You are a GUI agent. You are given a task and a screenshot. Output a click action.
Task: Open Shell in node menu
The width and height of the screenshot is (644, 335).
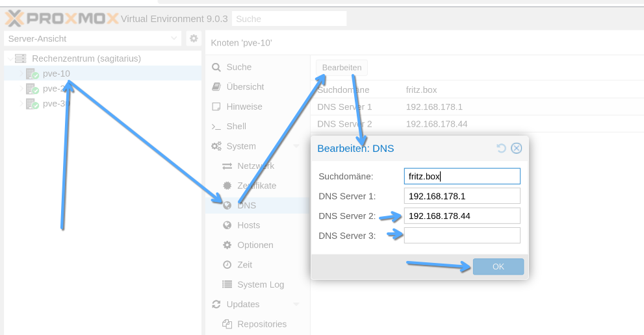coord(236,127)
